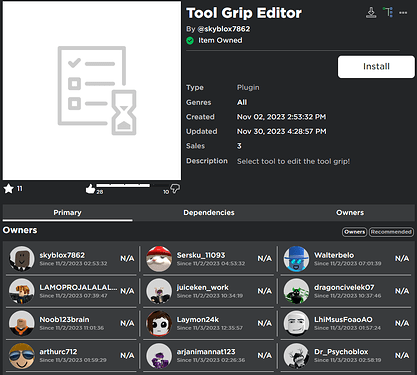
Task: Toggle the Recommended filter pill
Action: coord(391,232)
